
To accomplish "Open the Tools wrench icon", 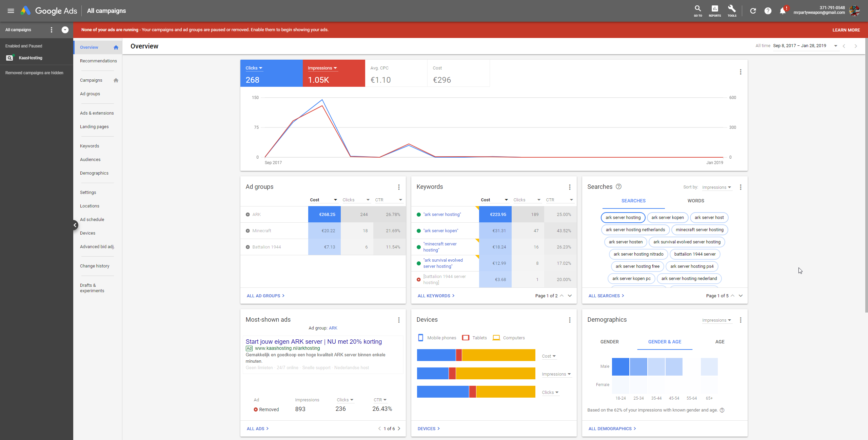I will coord(732,10).
